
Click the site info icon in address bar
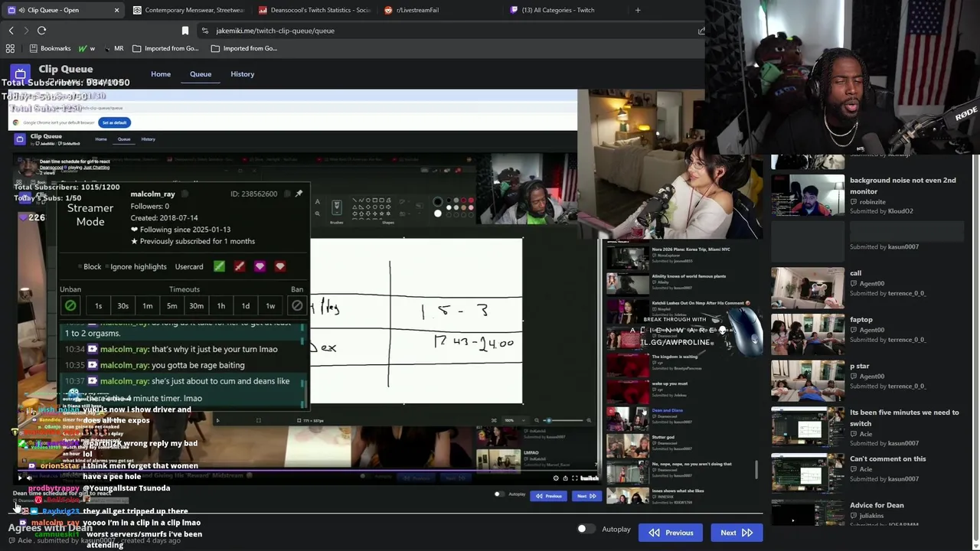(204, 31)
